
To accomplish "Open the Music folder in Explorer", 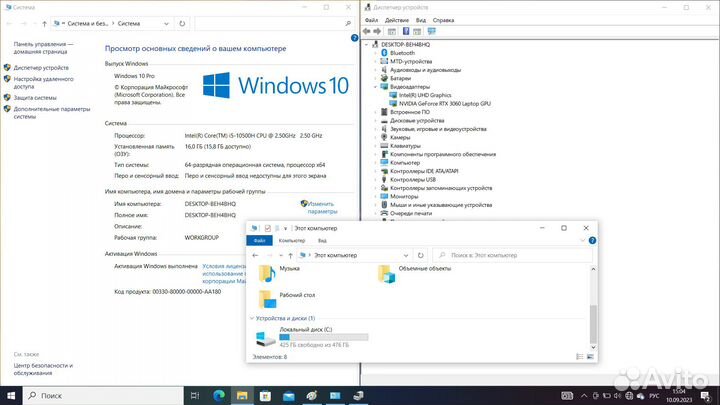I will pyautogui.click(x=267, y=272).
